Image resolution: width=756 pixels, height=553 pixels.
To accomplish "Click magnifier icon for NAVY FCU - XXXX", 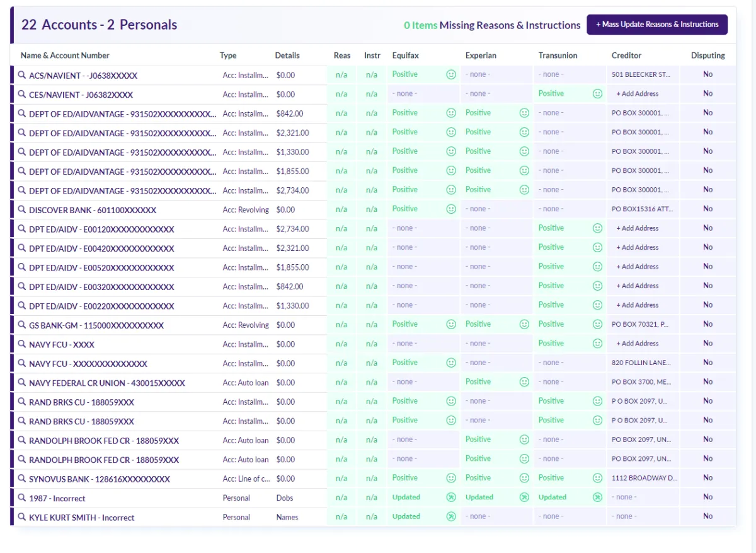I will 21,344.
